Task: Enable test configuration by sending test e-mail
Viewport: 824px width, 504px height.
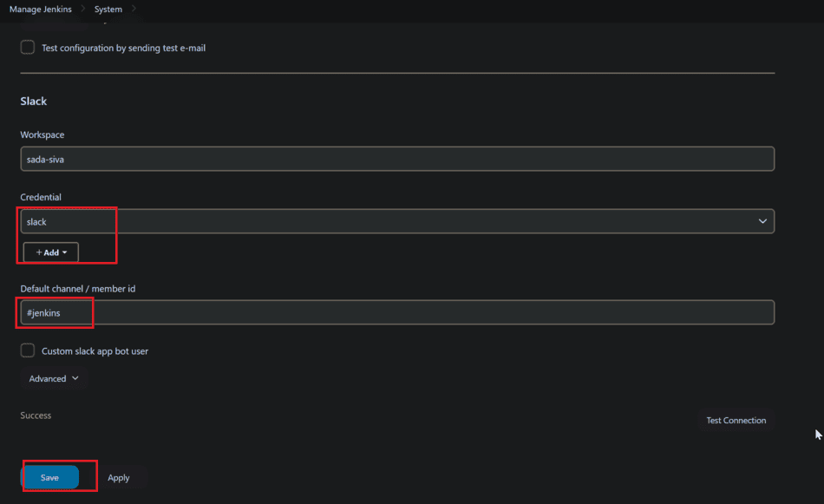Action: 28,48
